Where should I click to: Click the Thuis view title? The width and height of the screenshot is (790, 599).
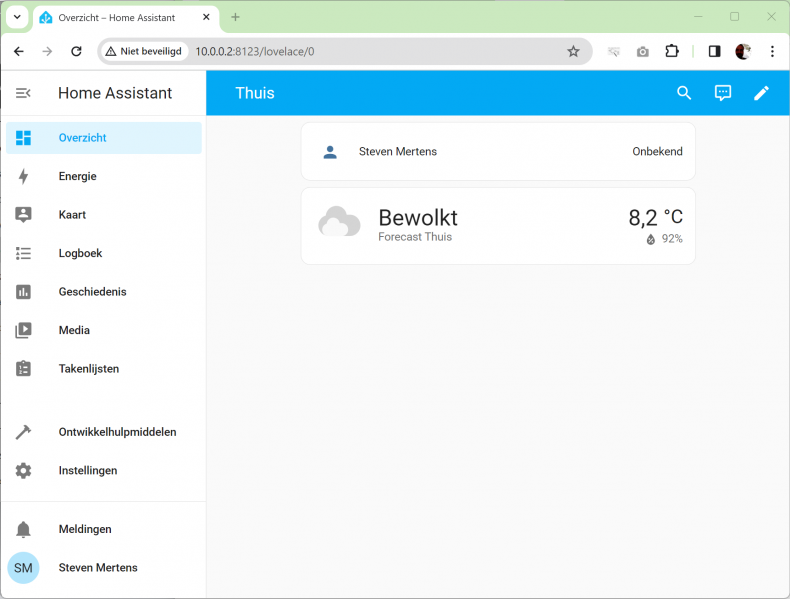(255, 93)
